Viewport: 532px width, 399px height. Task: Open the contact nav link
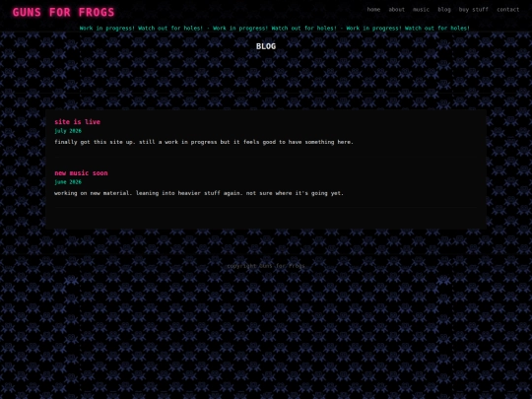(x=508, y=10)
